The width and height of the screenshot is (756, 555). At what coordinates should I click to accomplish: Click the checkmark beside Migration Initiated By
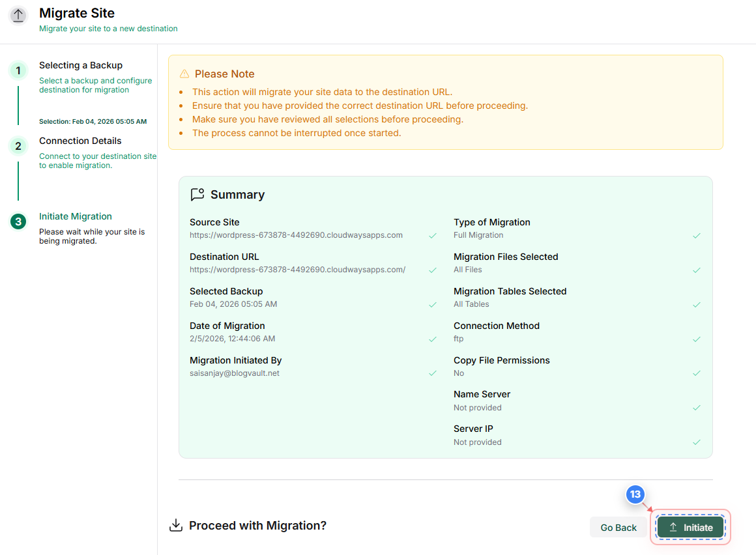432,373
